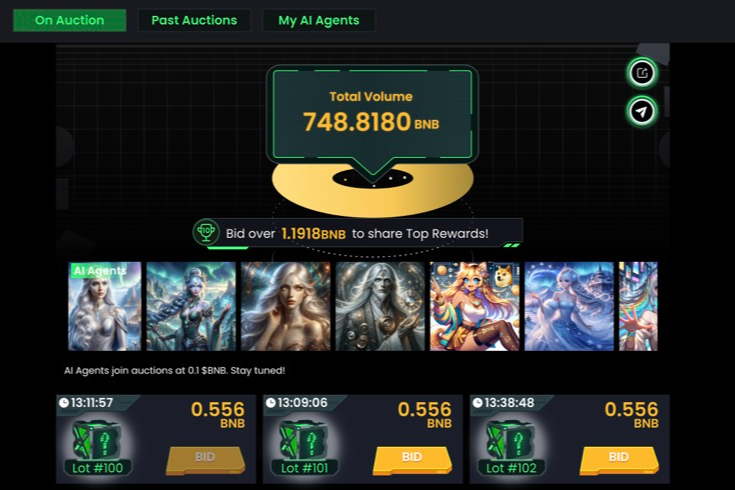The height and width of the screenshot is (490, 735).
Task: Click the Bid over 1.1918 BNB rewards banner
Action: tap(359, 233)
